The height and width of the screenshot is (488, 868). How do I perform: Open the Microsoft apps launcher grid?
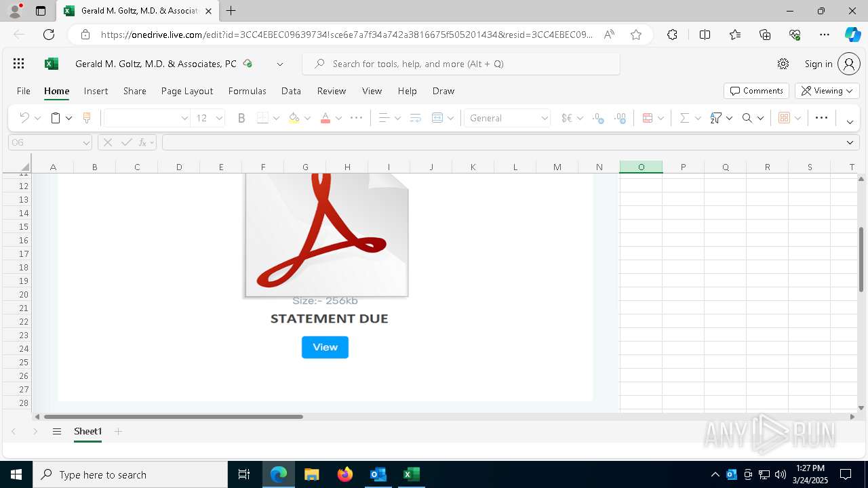[x=19, y=64]
